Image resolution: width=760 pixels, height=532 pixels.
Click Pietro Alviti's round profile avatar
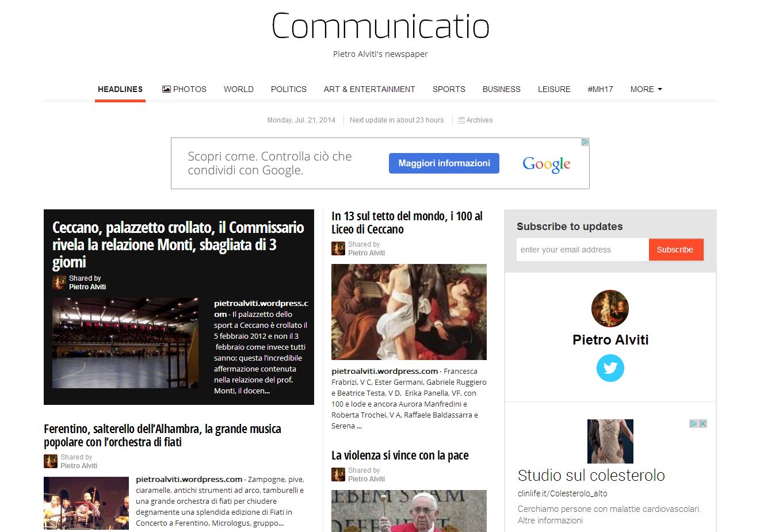(610, 308)
